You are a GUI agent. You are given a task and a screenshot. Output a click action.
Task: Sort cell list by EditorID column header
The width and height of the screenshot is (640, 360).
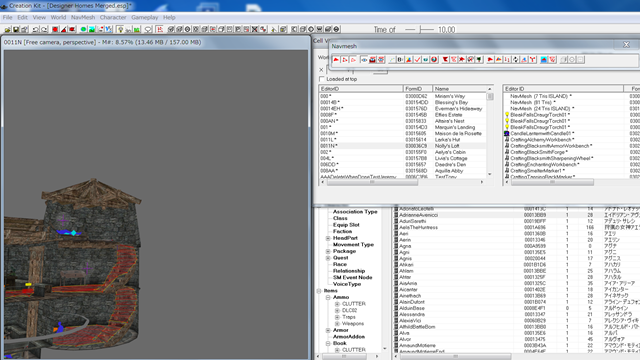(x=361, y=89)
